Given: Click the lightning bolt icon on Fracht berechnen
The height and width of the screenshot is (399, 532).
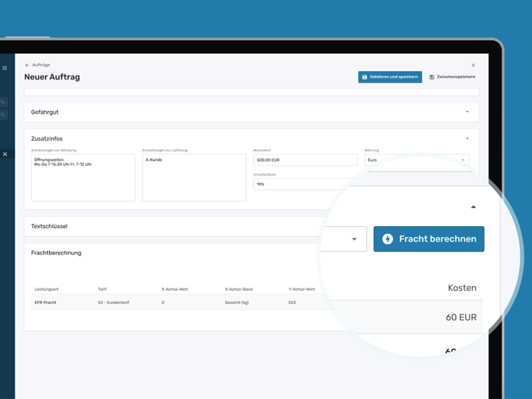Looking at the screenshot, I should click(x=388, y=239).
